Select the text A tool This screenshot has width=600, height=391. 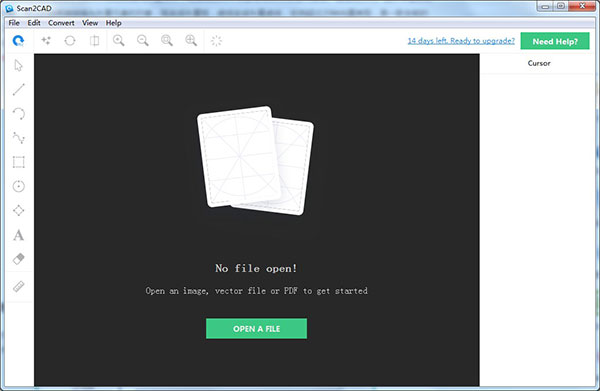tap(18, 235)
